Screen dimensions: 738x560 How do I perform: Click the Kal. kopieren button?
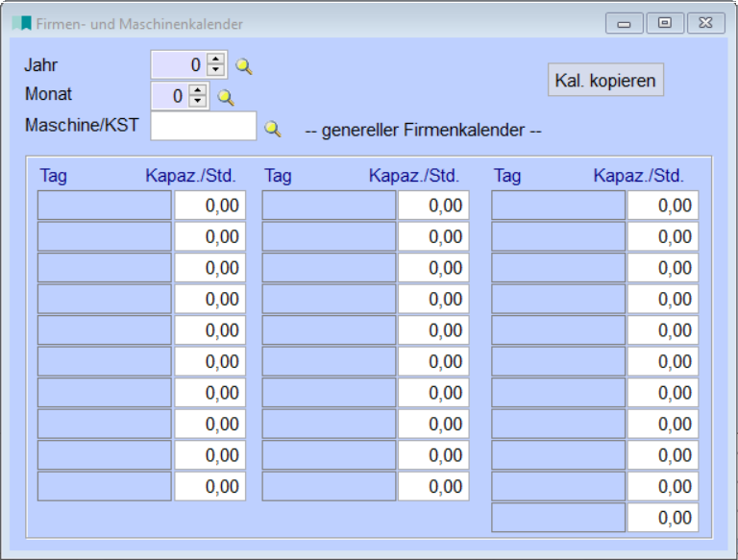coord(605,80)
